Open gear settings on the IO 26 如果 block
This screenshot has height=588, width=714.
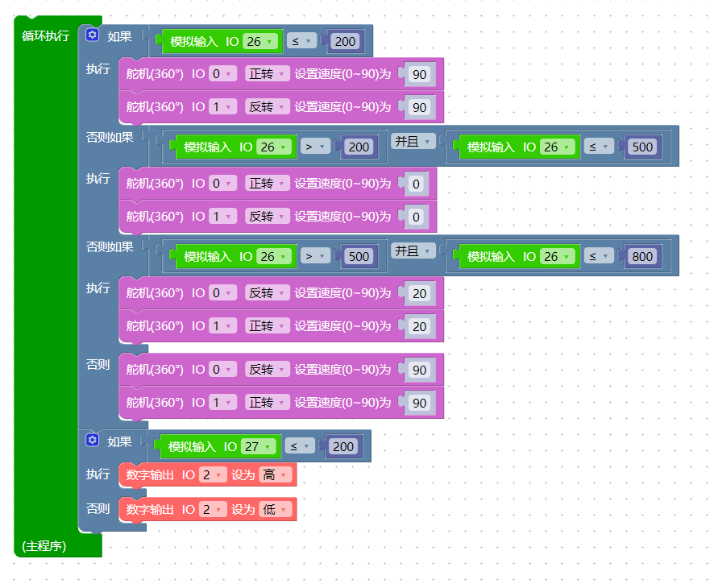pos(93,35)
